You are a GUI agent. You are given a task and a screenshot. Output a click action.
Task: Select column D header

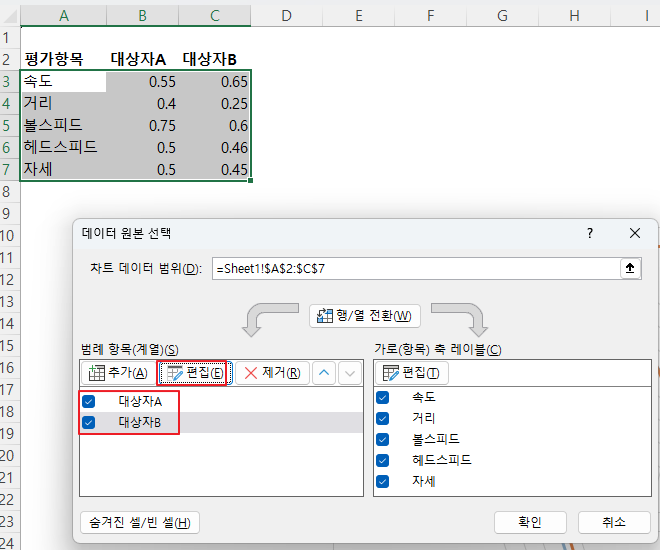[286, 16]
